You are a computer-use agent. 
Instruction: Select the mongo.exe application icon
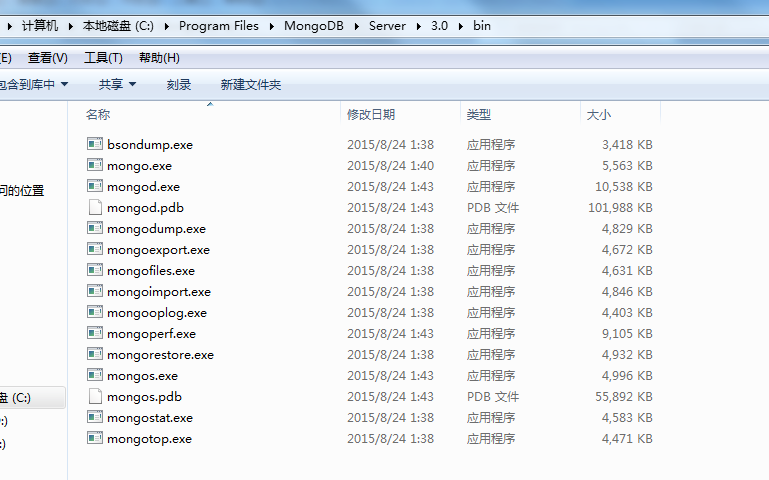tap(95, 165)
